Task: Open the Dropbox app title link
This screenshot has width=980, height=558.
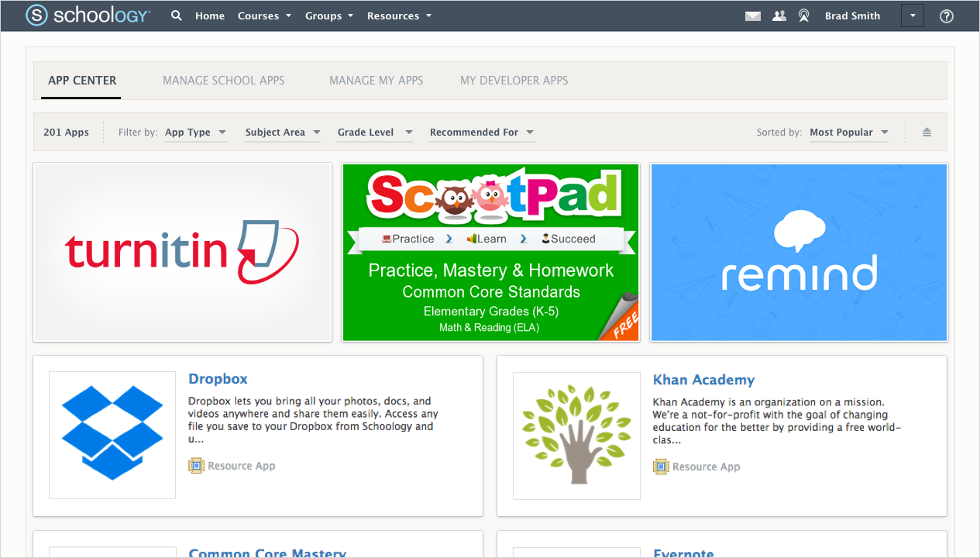Action: 218,379
